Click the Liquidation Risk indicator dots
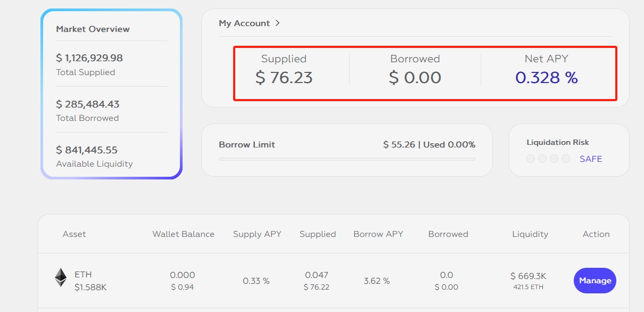Viewport: 644px width, 312px height. pyautogui.click(x=548, y=159)
